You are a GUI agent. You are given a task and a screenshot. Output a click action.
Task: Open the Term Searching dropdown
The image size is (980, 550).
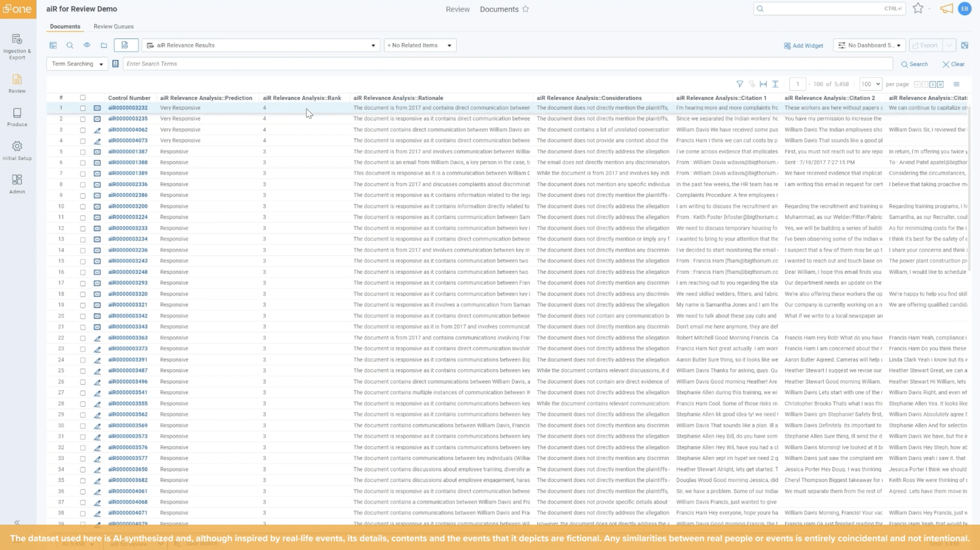click(x=77, y=64)
